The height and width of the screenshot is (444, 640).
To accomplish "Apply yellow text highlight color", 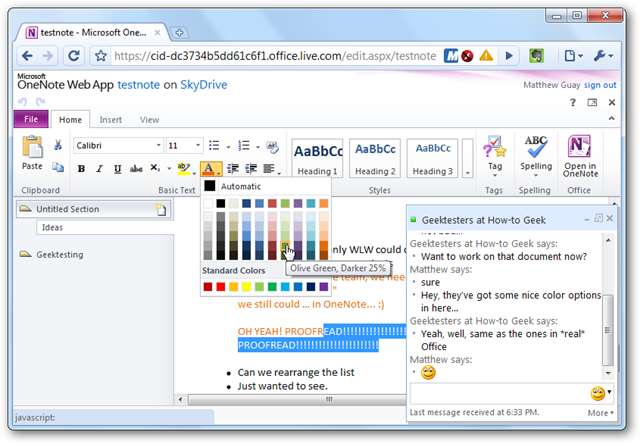I will [x=184, y=169].
